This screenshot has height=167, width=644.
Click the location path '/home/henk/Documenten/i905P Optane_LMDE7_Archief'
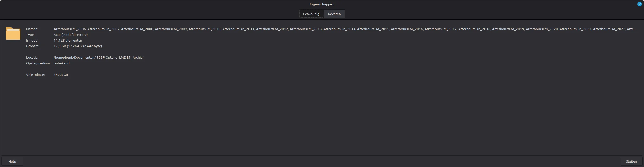click(99, 57)
